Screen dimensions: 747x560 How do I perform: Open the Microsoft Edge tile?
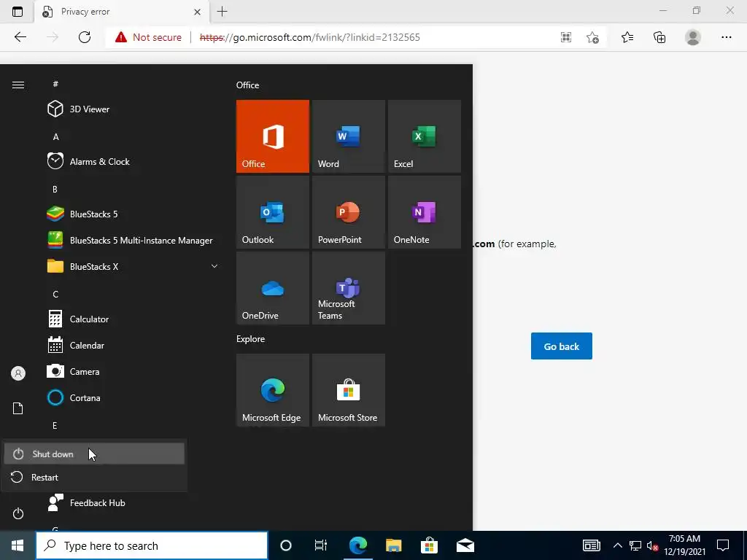tap(273, 390)
